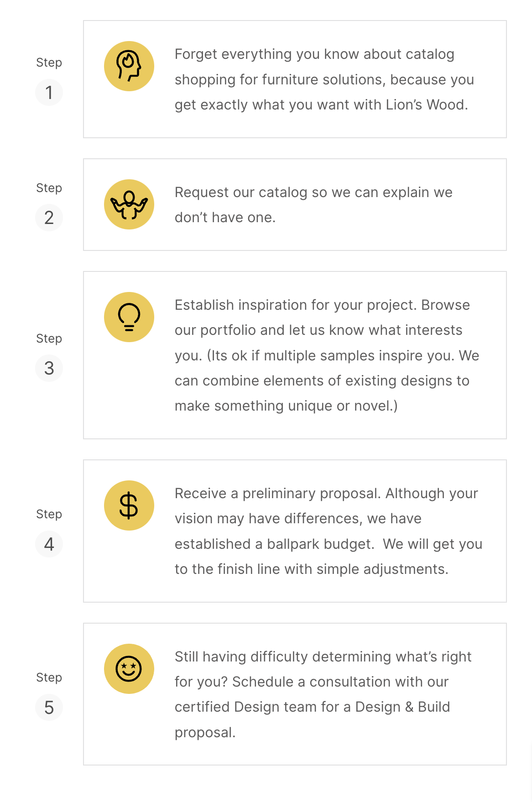
Task: Select the Step 3 number badge
Action: tap(49, 368)
